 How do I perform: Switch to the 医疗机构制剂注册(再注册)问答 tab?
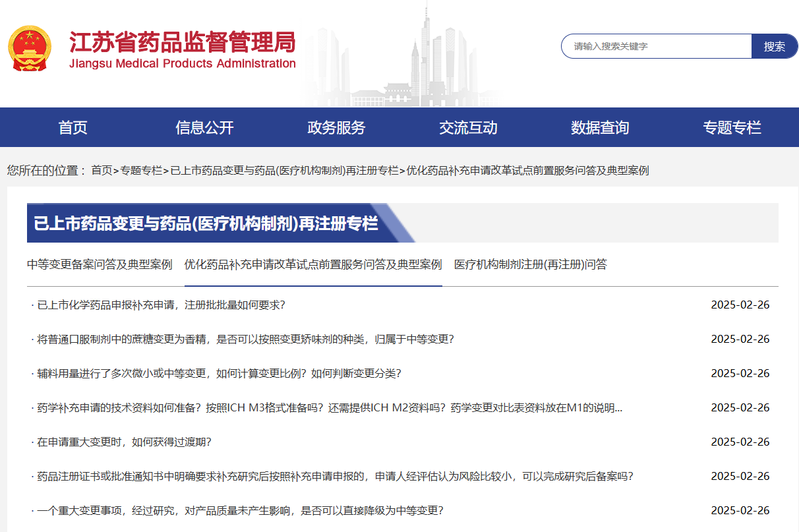pyautogui.click(x=530, y=264)
